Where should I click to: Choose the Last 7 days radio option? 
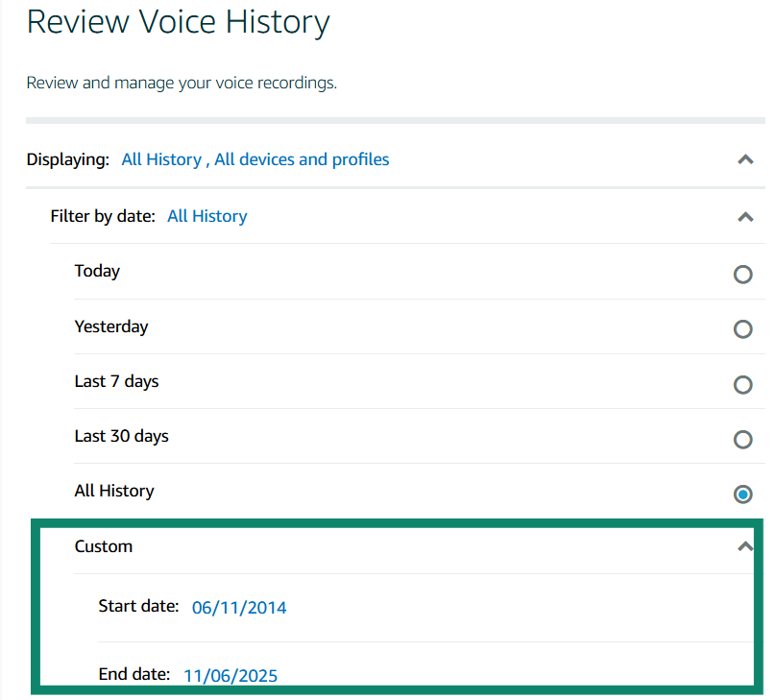[x=742, y=384]
